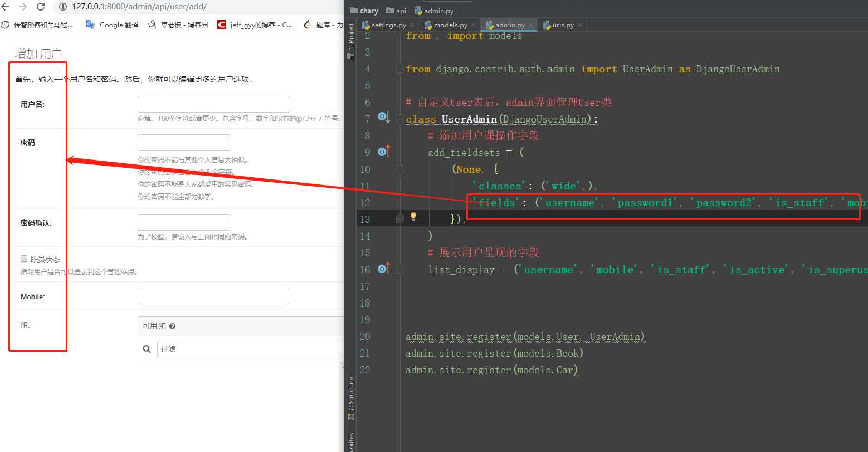
Task: Click the 'fields' tuple code on line 12
Action: pos(670,203)
